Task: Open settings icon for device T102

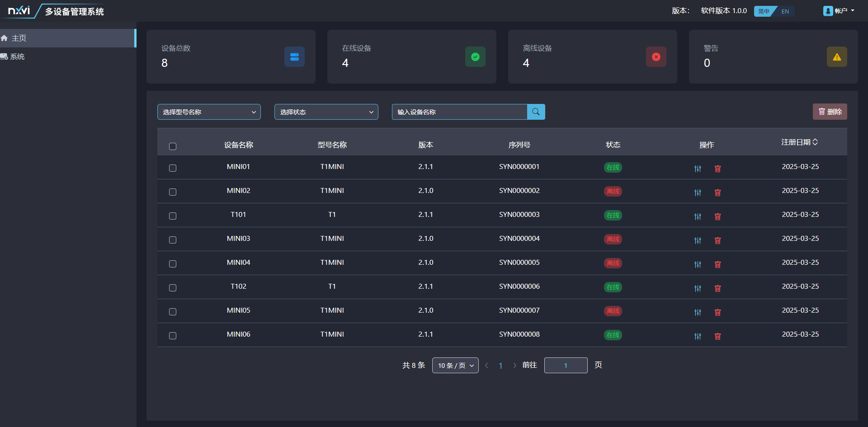Action: [698, 288]
